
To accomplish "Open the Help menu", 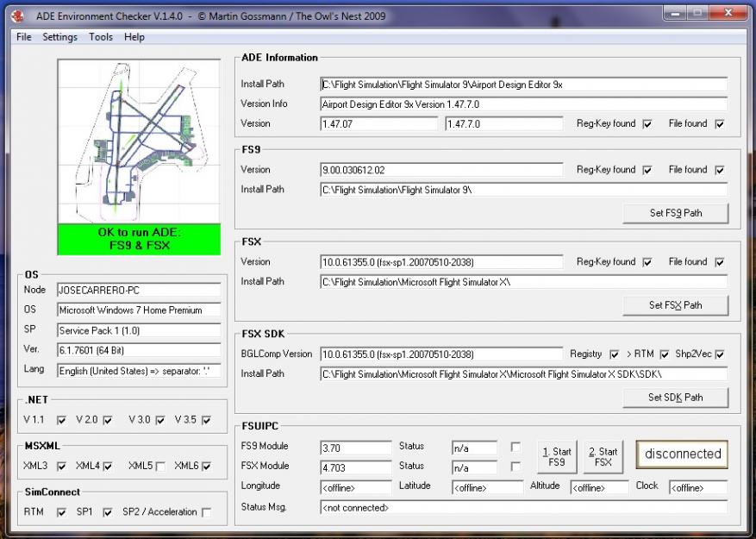I will point(134,37).
